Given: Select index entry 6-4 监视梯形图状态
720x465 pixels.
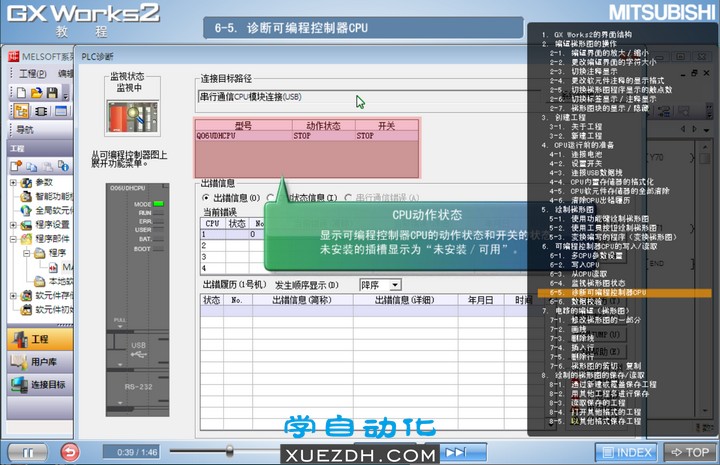Looking at the screenshot, I should [587, 283].
